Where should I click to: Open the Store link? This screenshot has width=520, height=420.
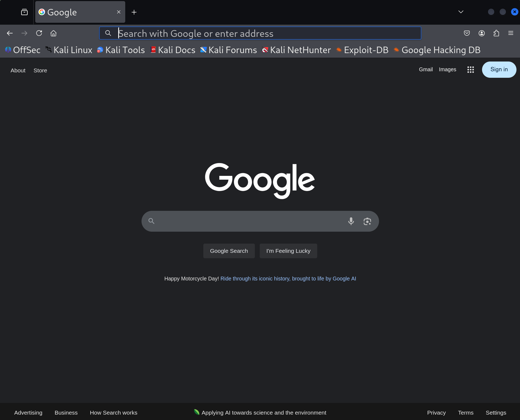(40, 70)
